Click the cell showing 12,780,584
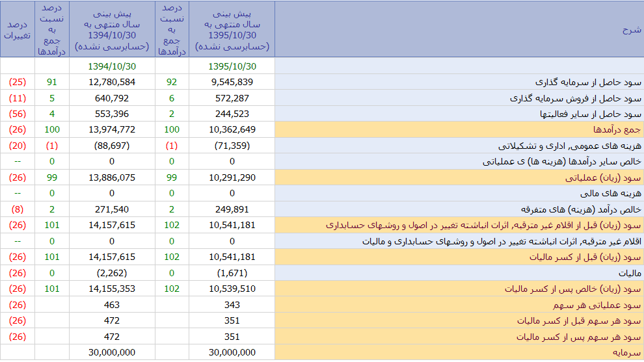The image size is (644, 362). point(111,83)
